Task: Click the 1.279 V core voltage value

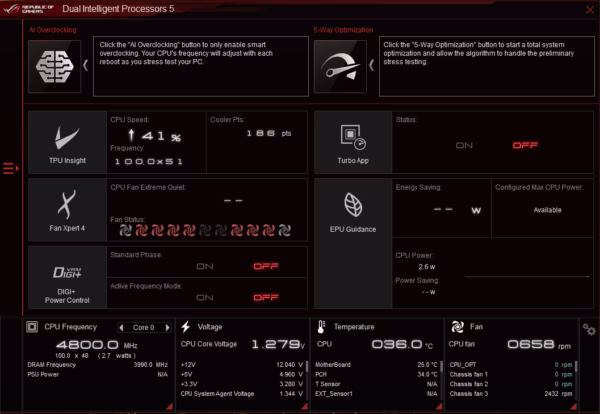Action: [x=278, y=344]
